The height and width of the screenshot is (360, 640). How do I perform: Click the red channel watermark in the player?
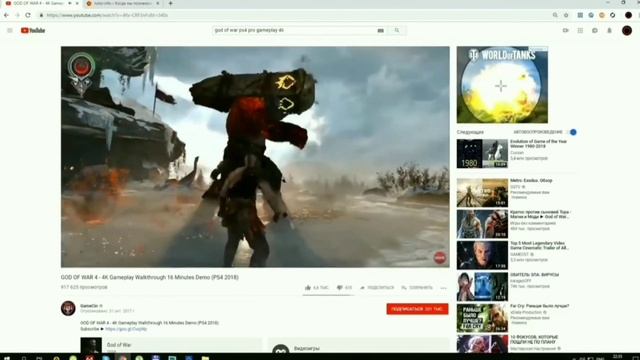(440, 258)
